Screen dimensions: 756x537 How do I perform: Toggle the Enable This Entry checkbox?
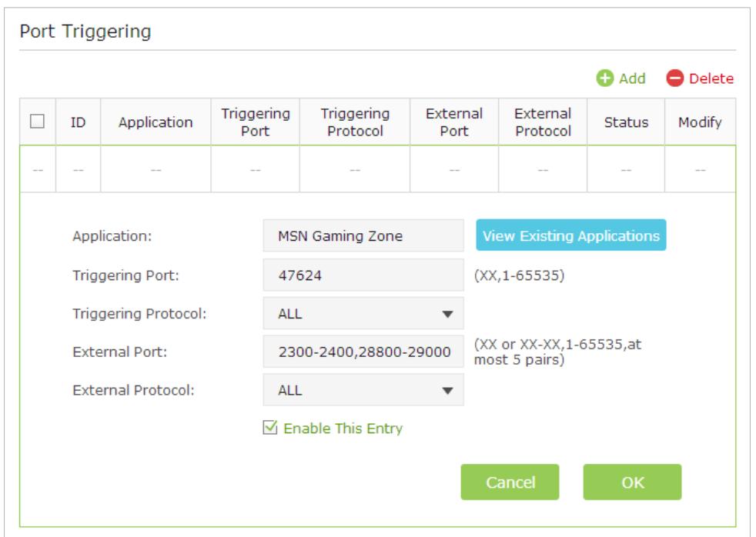pyautogui.click(x=270, y=427)
